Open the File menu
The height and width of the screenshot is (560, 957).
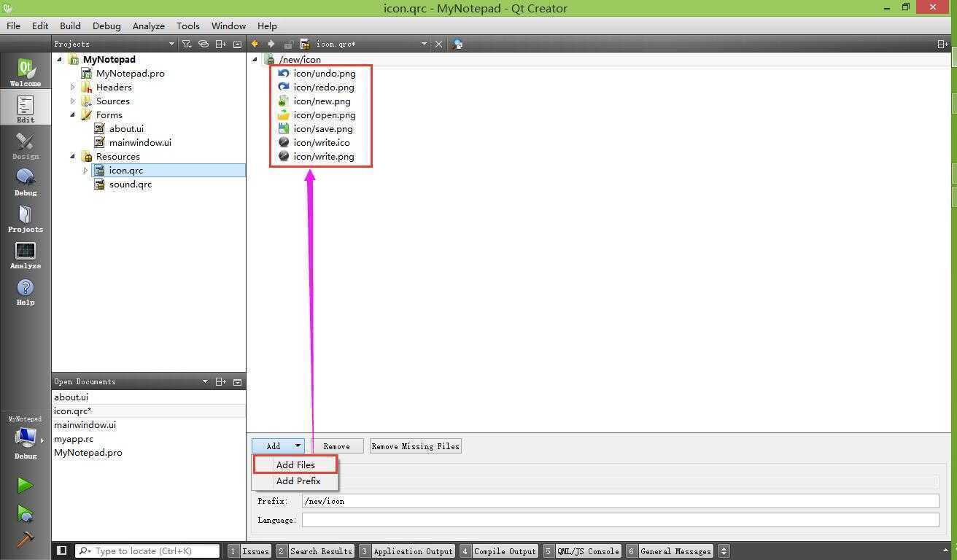point(13,26)
